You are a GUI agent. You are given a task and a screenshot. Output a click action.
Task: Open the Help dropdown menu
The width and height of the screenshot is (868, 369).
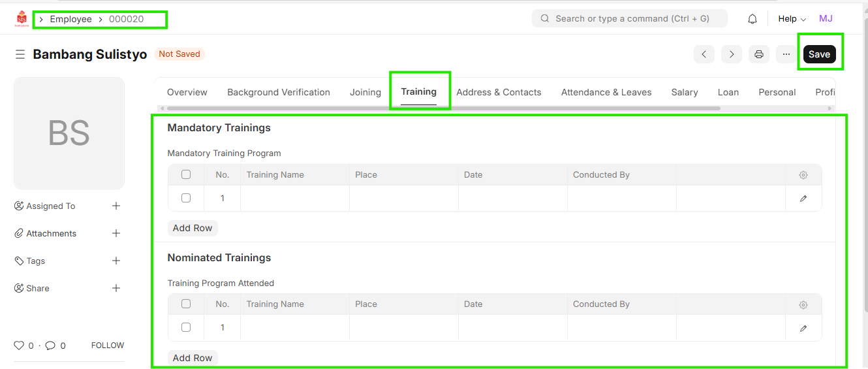[792, 19]
